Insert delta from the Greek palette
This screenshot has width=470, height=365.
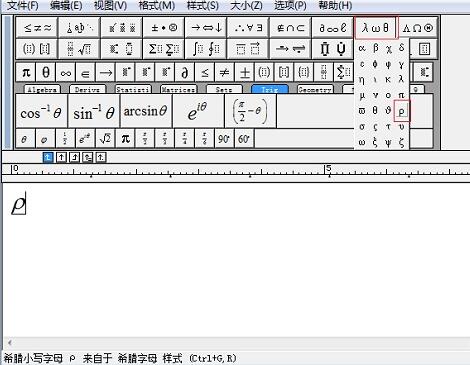coord(401,48)
